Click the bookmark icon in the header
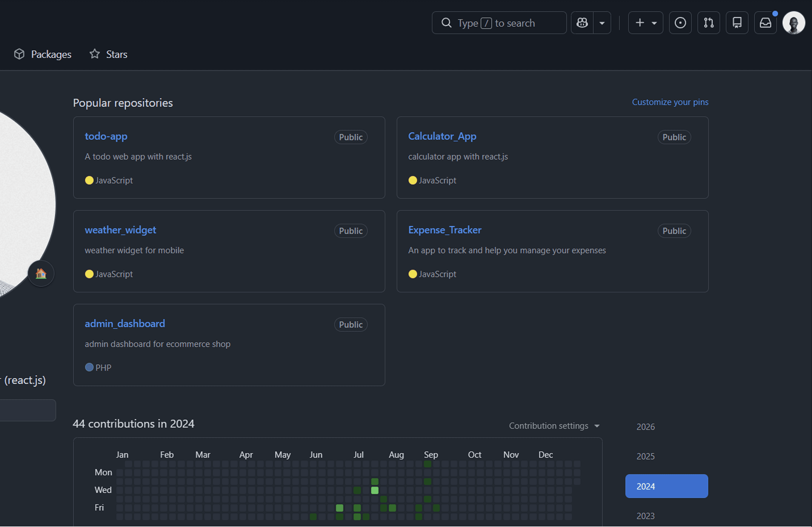Screen dimensions: 812x527 pyautogui.click(x=737, y=22)
